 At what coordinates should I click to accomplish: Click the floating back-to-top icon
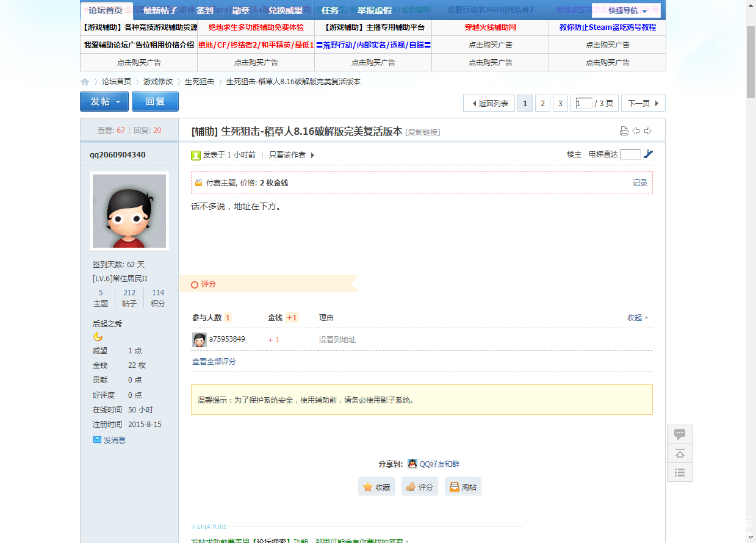[x=680, y=453]
